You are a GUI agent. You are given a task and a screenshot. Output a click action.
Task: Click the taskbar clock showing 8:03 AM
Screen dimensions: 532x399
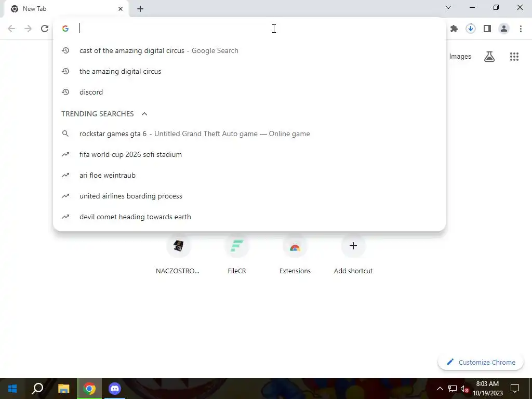[487, 389]
